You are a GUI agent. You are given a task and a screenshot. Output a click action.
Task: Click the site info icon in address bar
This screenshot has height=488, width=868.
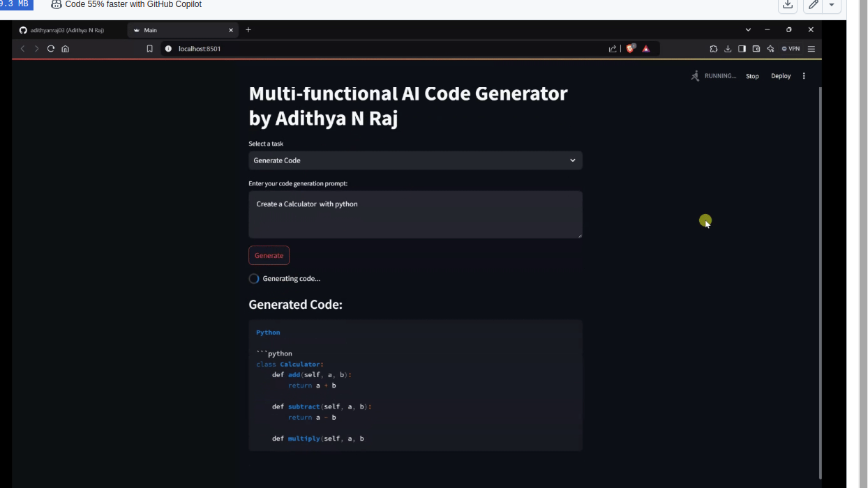click(168, 49)
